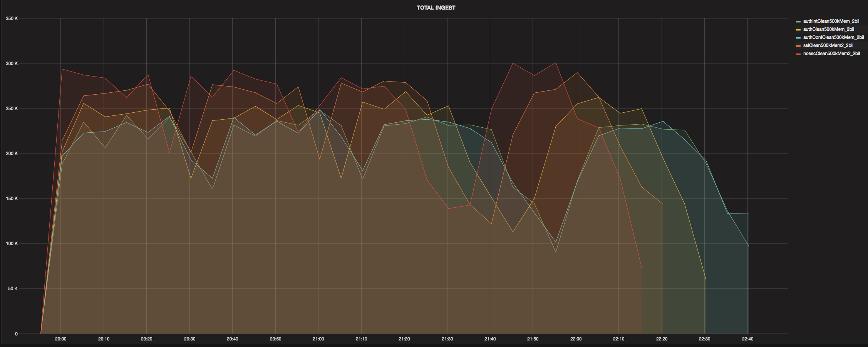The height and width of the screenshot is (347, 868).
Task: Click the 21:30 x-axis time label
Action: point(447,339)
